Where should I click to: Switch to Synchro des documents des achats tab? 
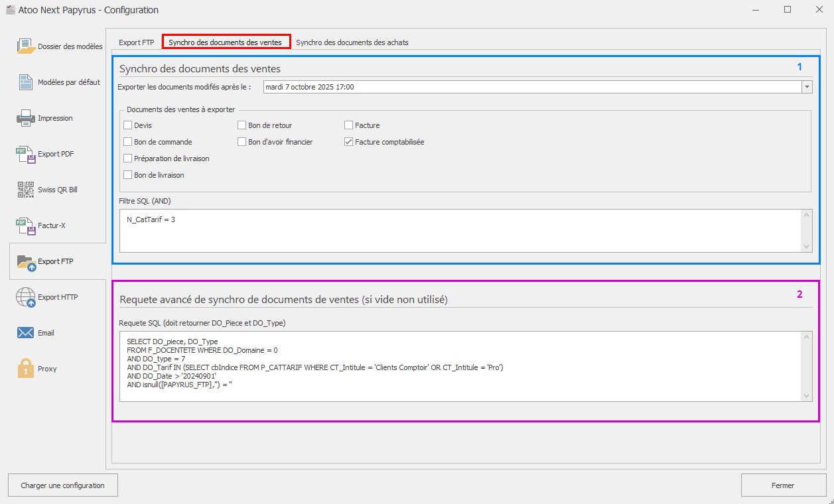tap(352, 42)
